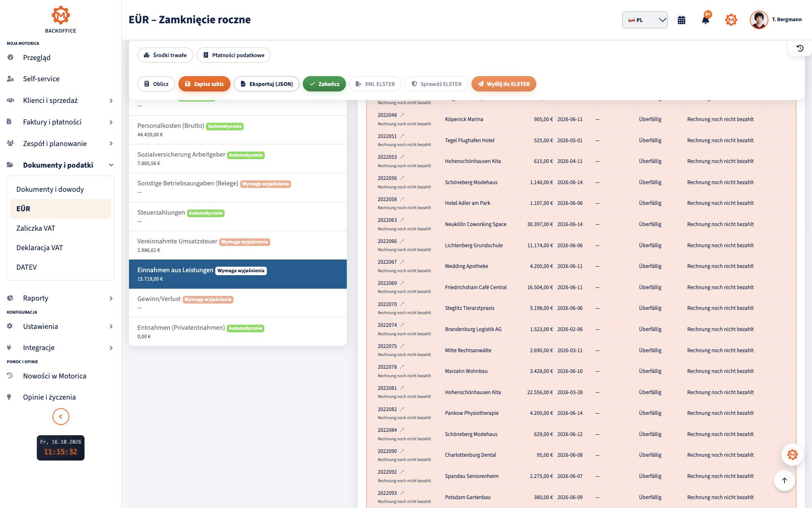Select Personalkosten (Brutto) row
This screenshot has width=812, height=508.
pyautogui.click(x=238, y=130)
